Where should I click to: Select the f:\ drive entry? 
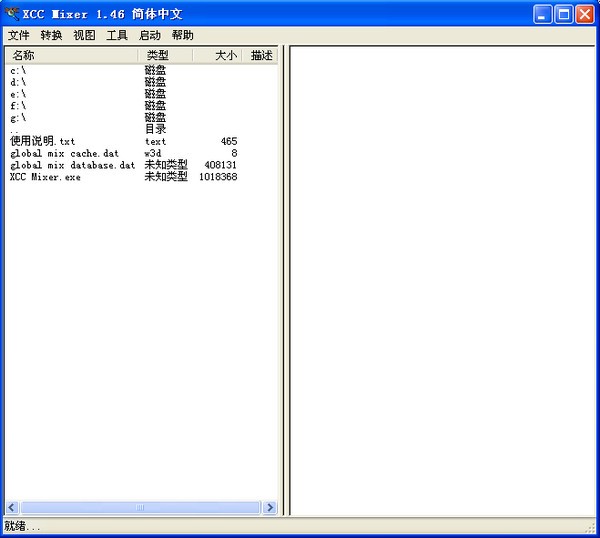[x=18, y=106]
